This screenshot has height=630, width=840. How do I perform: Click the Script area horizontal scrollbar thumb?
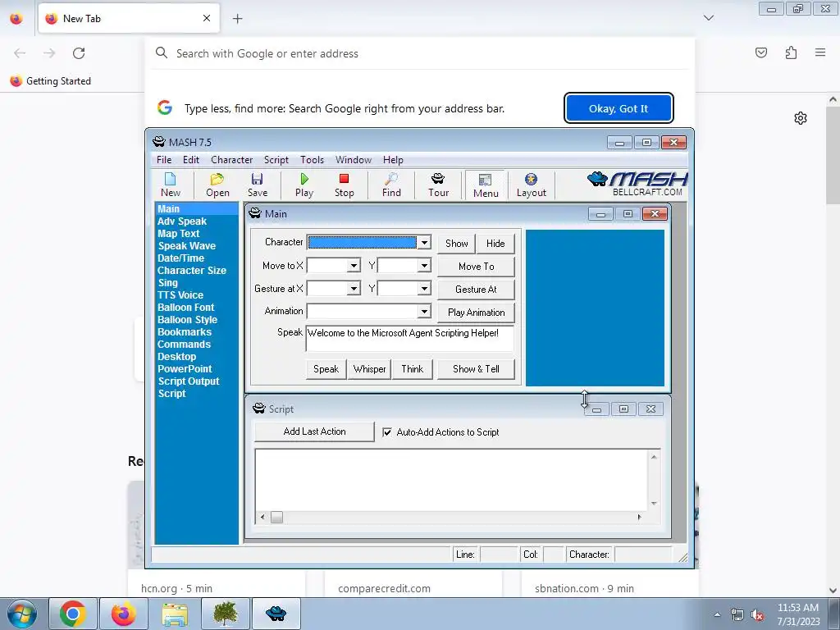276,517
